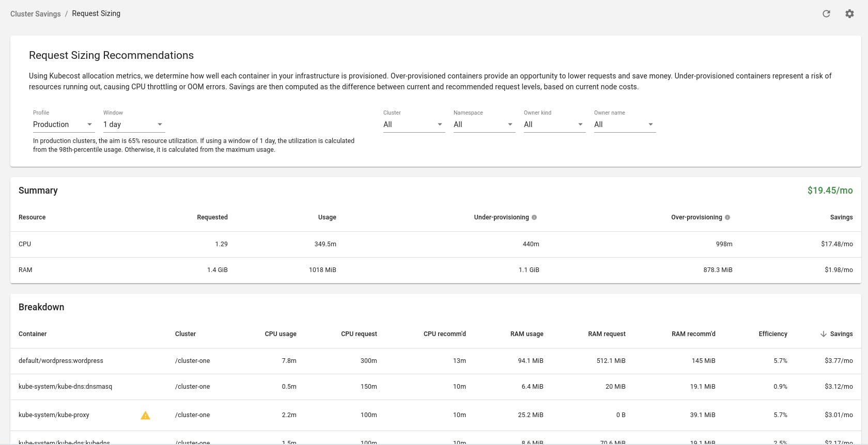This screenshot has height=445, width=868.
Task: Click the refresh icon in the header
Action: click(826, 14)
